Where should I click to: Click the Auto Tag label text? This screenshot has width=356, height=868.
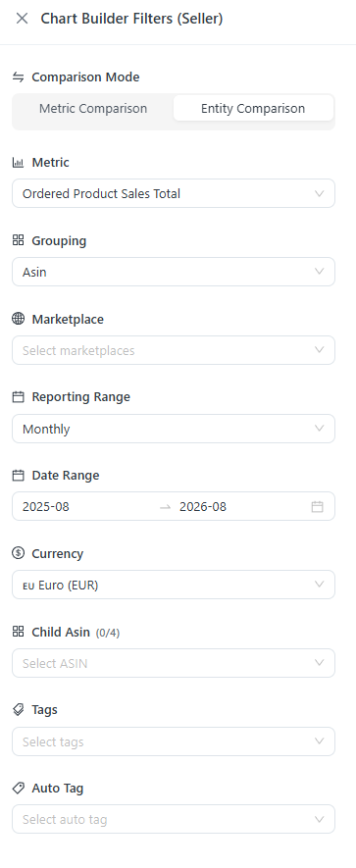(58, 788)
